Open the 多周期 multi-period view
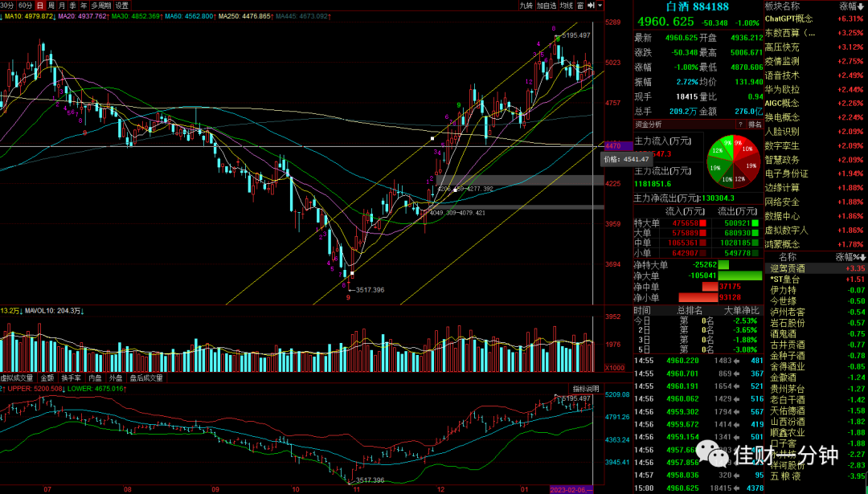The image size is (868, 494). coord(100,6)
